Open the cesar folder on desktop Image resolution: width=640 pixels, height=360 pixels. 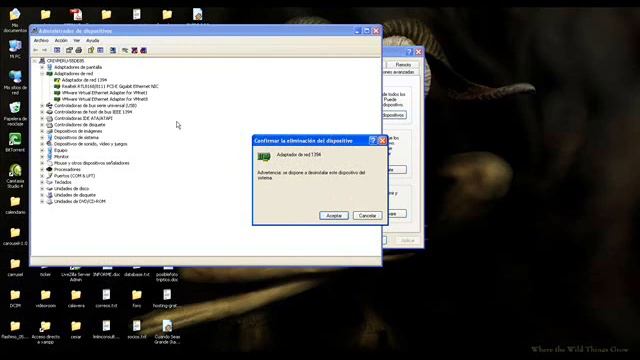76,326
